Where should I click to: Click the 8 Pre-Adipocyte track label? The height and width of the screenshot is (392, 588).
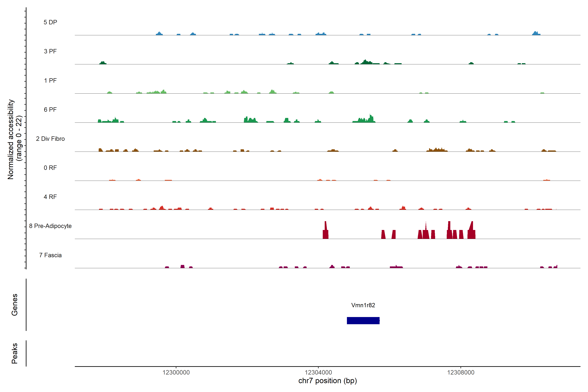(x=50, y=226)
